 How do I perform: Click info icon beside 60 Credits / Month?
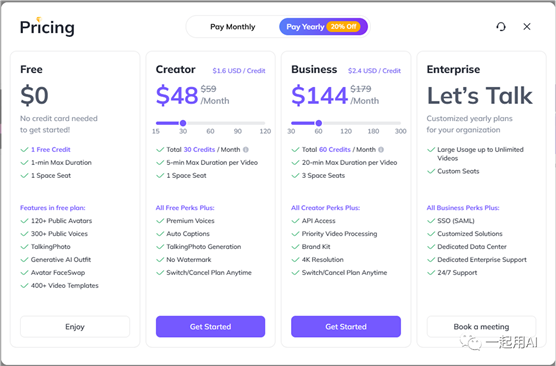point(381,150)
